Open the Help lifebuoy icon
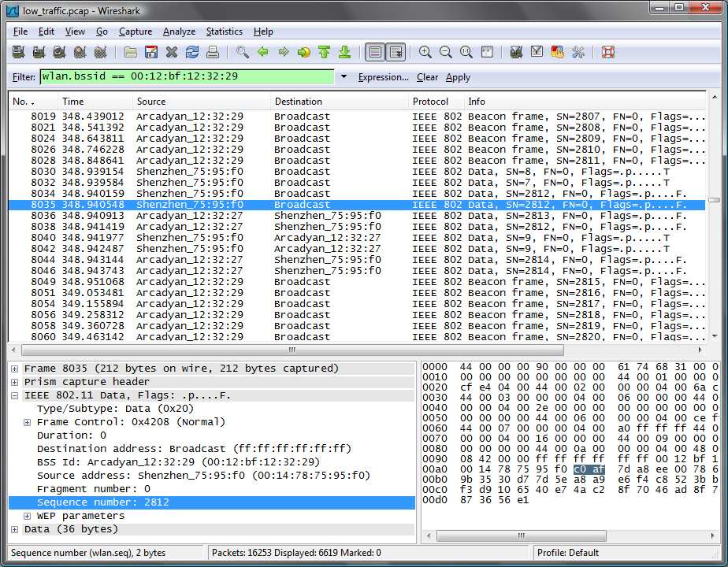 click(607, 53)
